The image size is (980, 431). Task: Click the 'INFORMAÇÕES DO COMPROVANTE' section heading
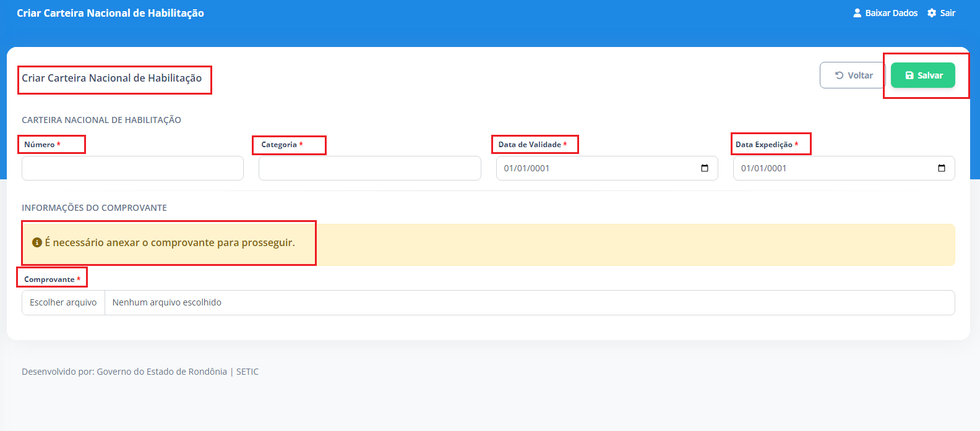tap(94, 208)
